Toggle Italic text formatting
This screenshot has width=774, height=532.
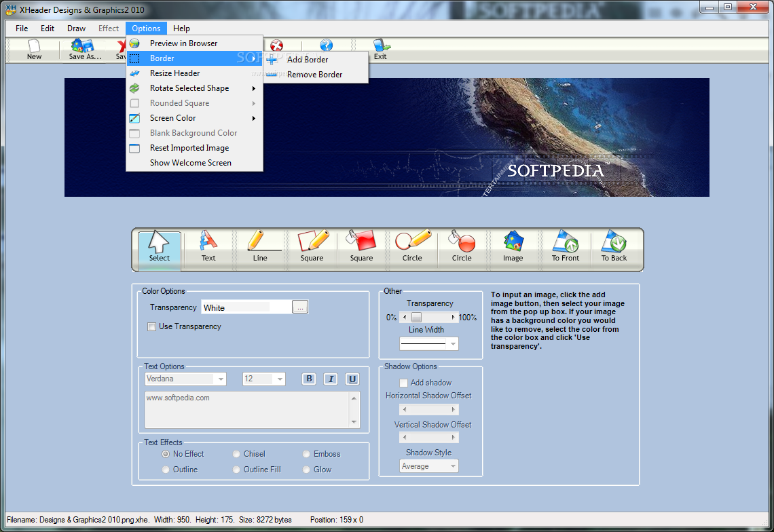pyautogui.click(x=331, y=379)
